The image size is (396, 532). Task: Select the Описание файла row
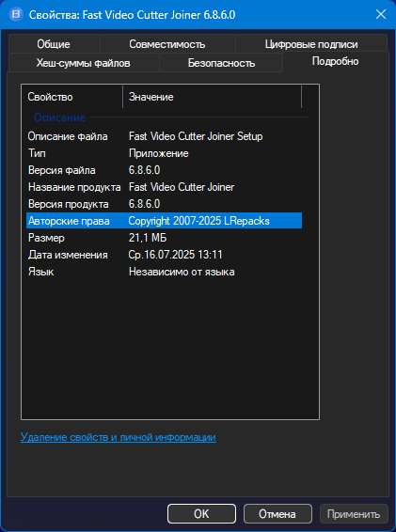[x=164, y=136]
